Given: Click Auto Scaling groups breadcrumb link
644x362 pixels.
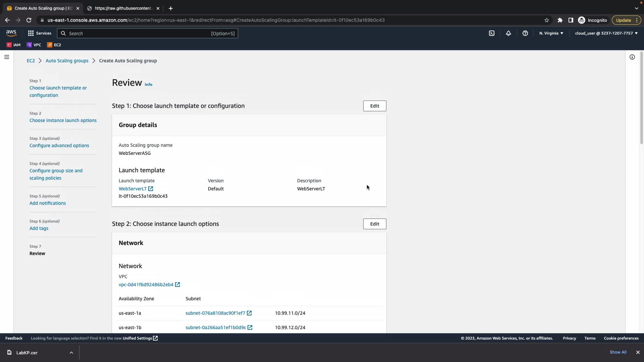Looking at the screenshot, I should pyautogui.click(x=67, y=61).
